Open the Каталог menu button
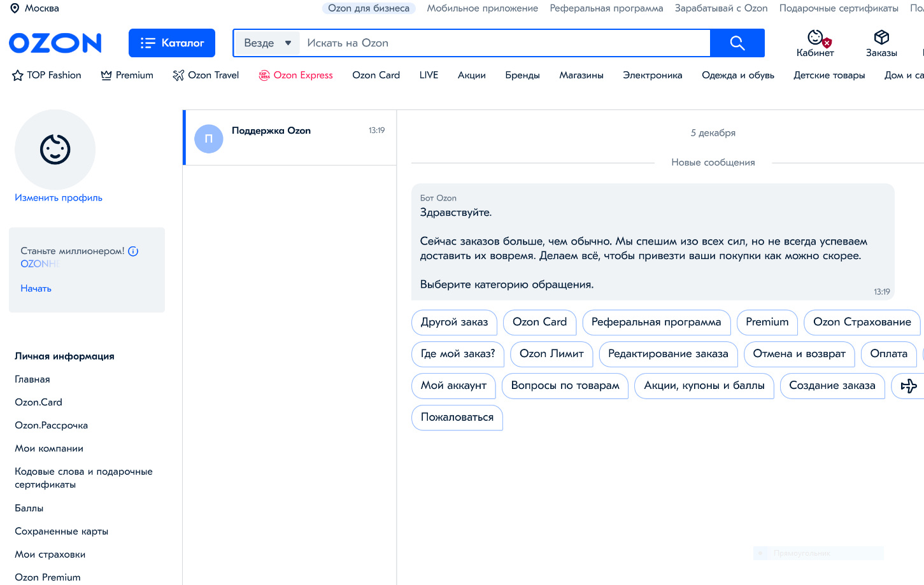The width and height of the screenshot is (924, 585). (172, 43)
